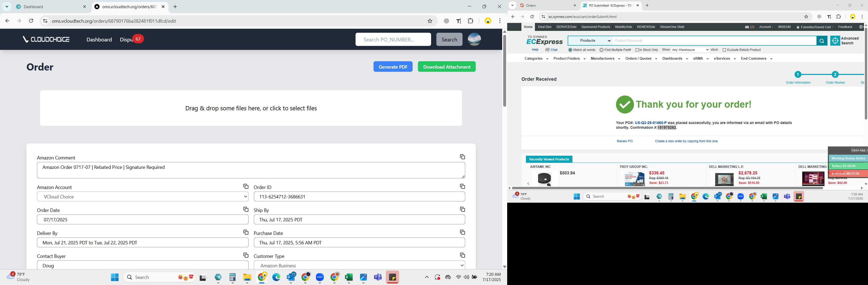Open the ECExpress mail messages (2) icon

pyautogui.click(x=749, y=27)
